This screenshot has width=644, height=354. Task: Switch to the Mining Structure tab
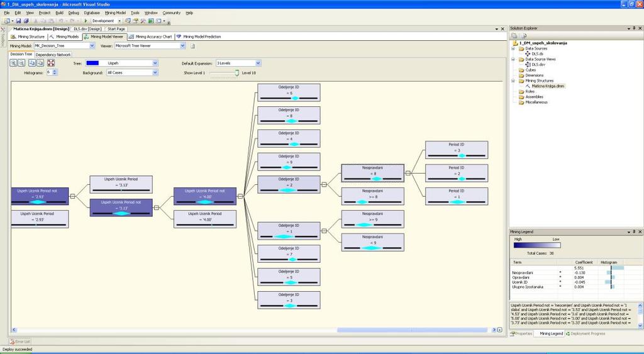28,36
